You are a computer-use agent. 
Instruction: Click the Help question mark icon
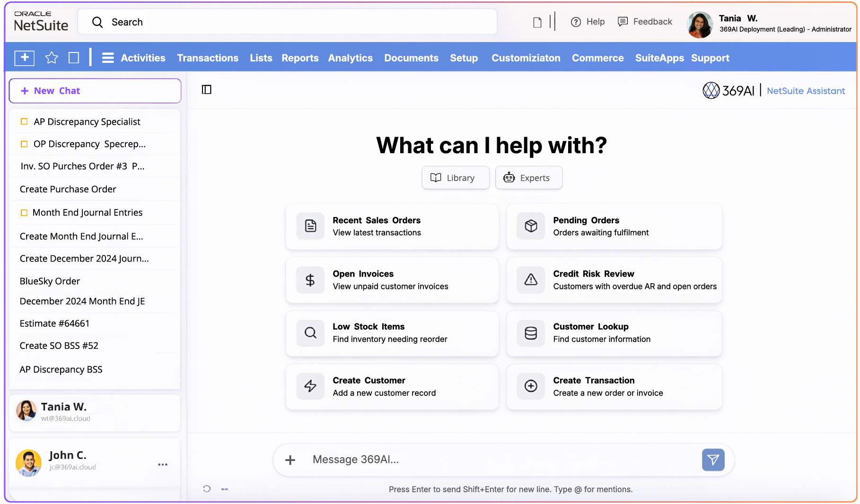coord(576,22)
